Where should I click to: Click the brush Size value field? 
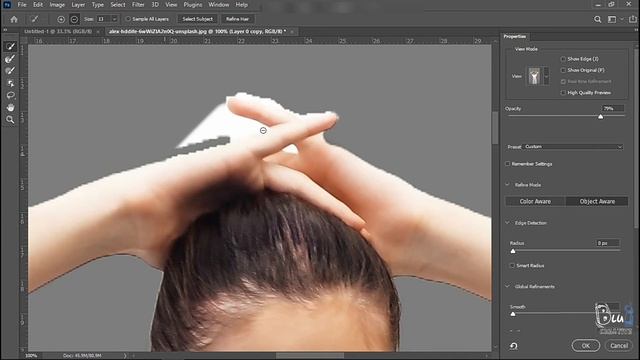[103, 19]
